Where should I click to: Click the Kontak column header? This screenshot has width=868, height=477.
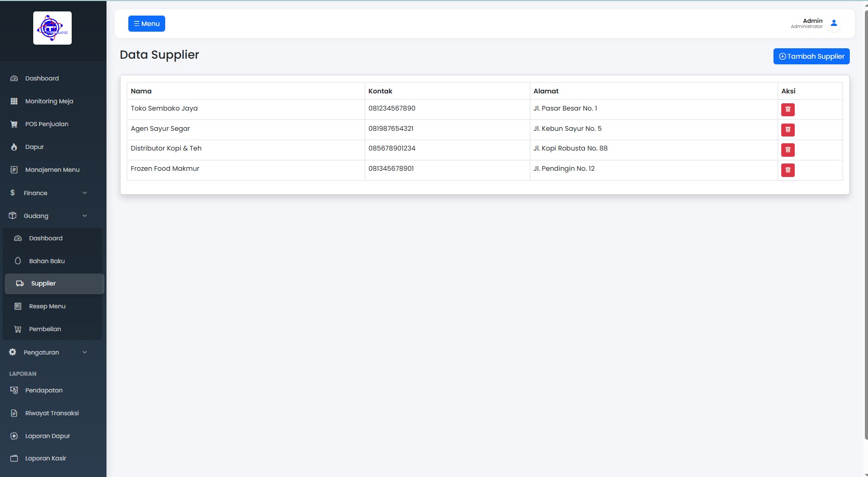tap(447, 91)
